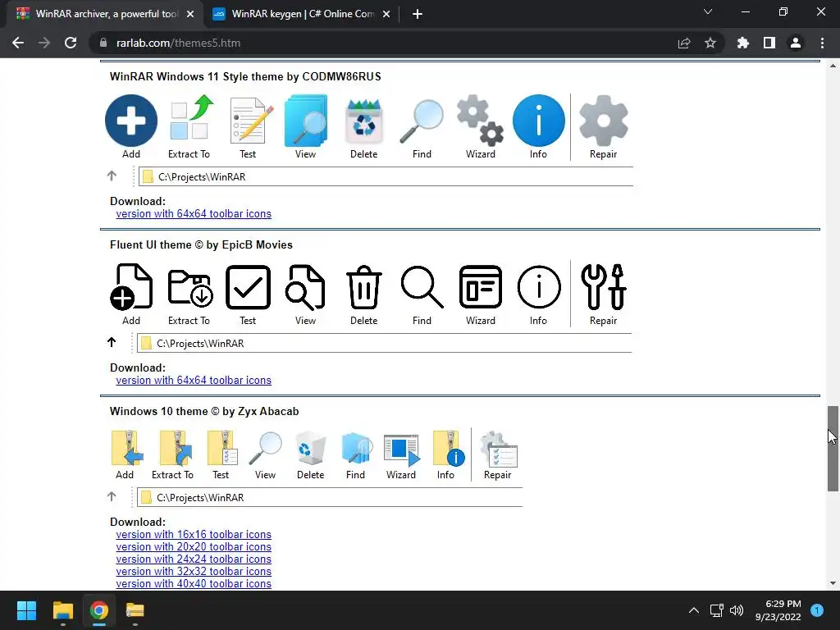Click Extract To folder icon in Fluent UI theme

click(x=190, y=288)
